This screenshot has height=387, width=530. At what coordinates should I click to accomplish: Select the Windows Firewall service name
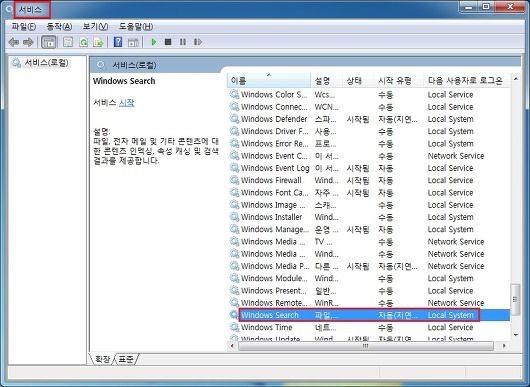271,180
